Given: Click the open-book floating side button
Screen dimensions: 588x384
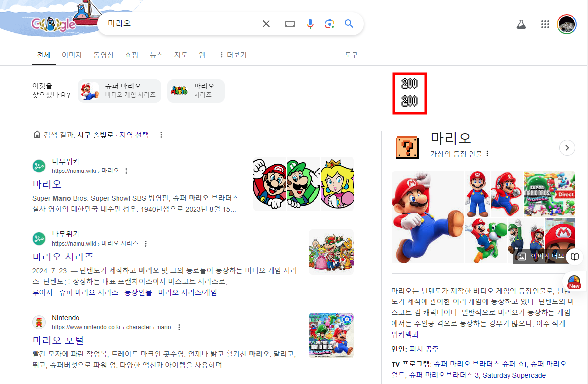Looking at the screenshot, I should coord(575,257).
